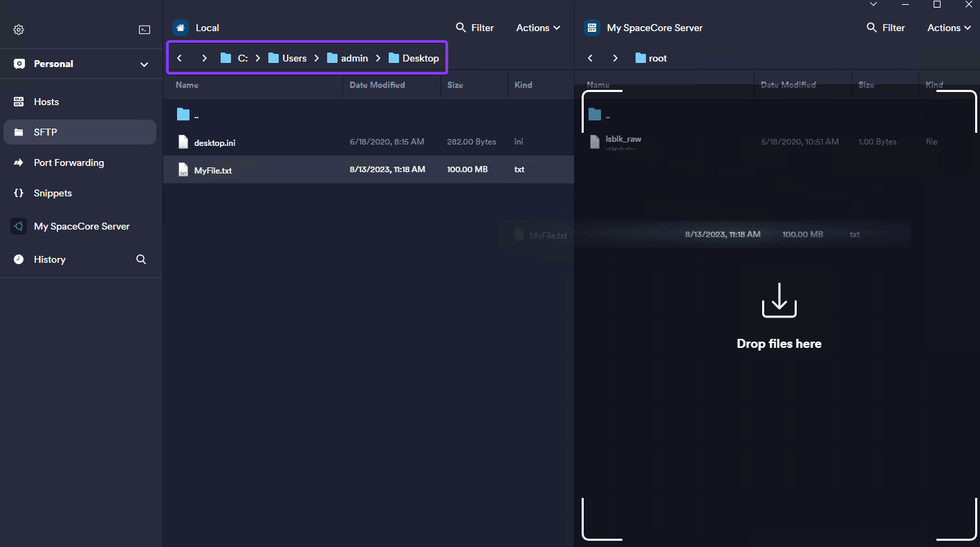Select the desktop.ini file
Screen dimensions: 980x547
tap(214, 142)
